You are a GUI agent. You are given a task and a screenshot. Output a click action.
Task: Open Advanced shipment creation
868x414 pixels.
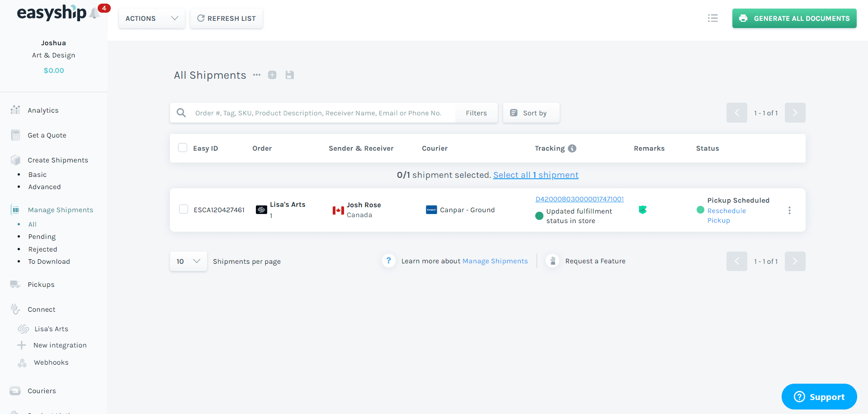pyautogui.click(x=44, y=187)
